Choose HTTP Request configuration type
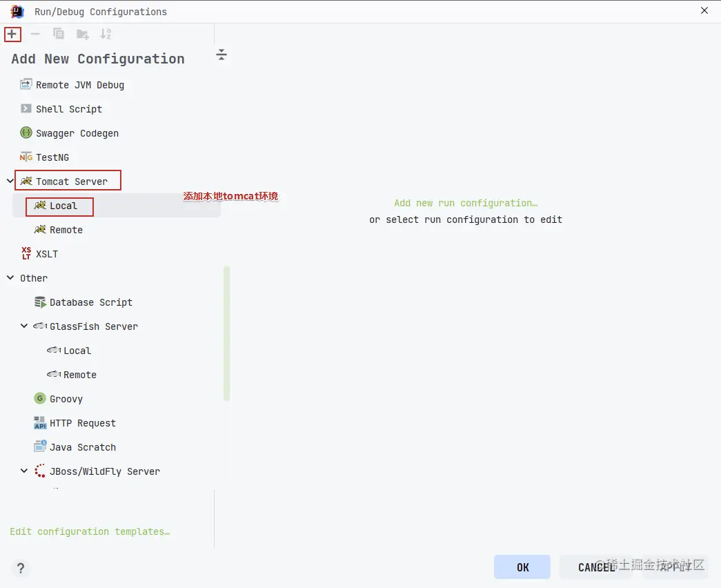Viewport: 721px width, 588px height. (83, 423)
